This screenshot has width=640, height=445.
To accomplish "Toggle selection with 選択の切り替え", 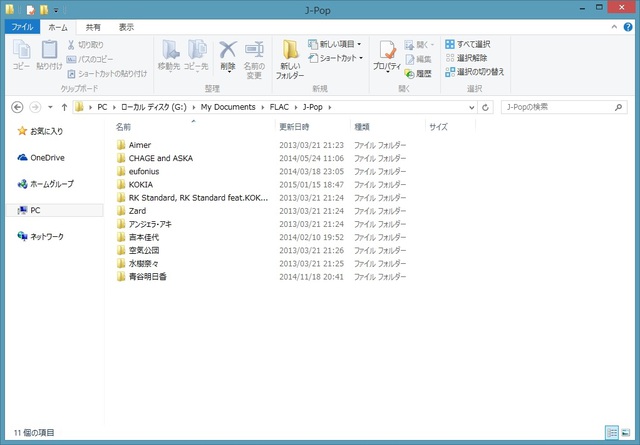I will (x=450, y=72).
